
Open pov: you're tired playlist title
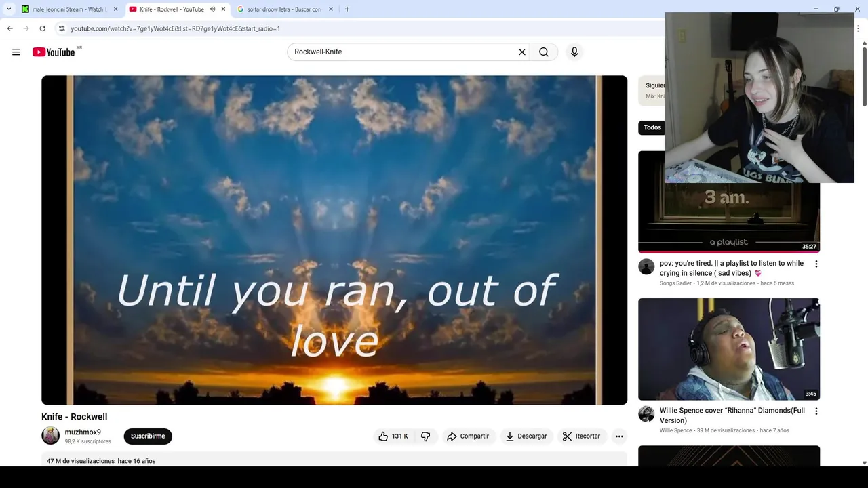point(732,268)
